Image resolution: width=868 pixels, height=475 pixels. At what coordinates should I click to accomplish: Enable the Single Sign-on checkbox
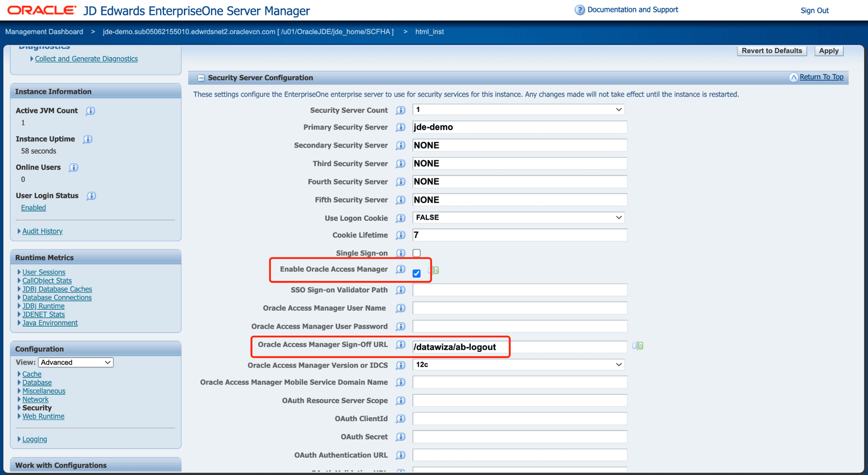(417, 253)
